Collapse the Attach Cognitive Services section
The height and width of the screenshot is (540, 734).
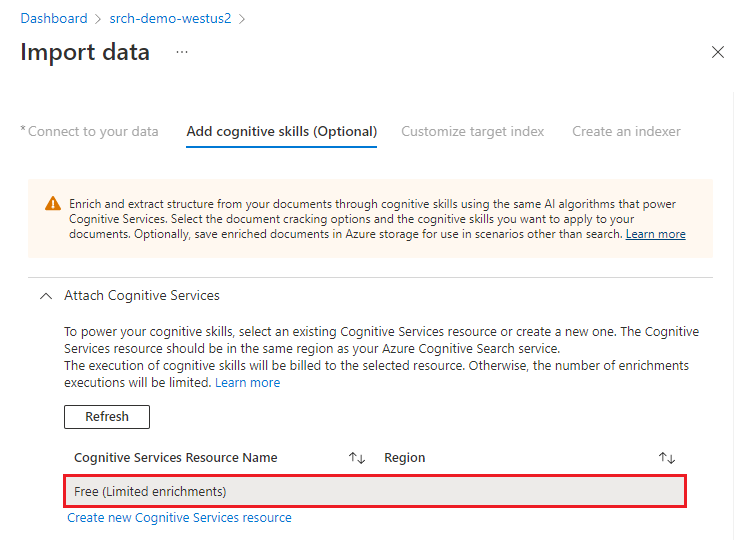click(45, 296)
